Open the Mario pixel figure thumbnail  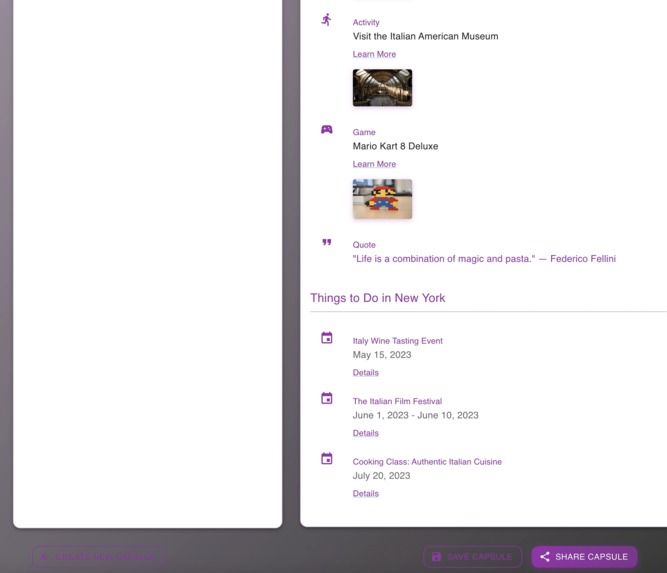pyautogui.click(x=382, y=199)
